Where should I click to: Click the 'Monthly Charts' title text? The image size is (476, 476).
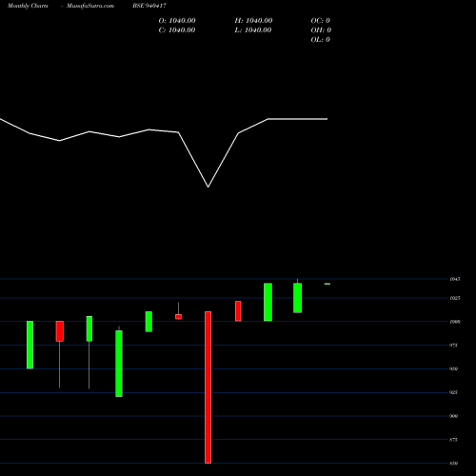tap(28, 6)
